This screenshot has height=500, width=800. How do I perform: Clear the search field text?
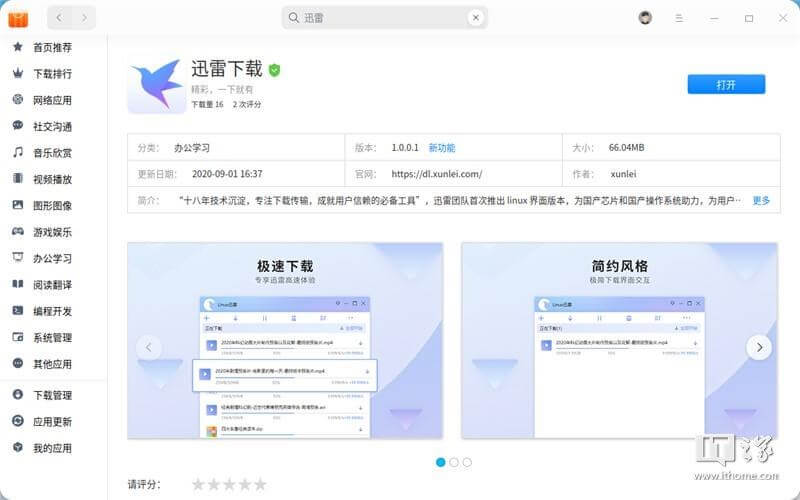476,18
